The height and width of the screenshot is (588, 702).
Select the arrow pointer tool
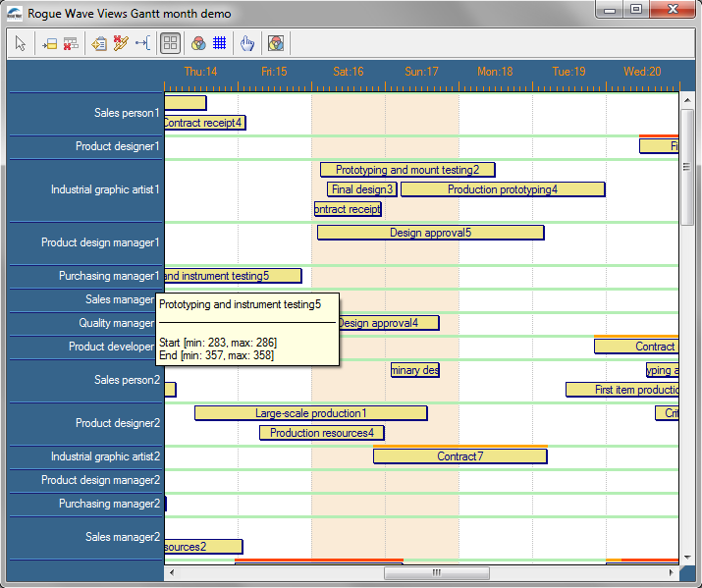[22, 43]
